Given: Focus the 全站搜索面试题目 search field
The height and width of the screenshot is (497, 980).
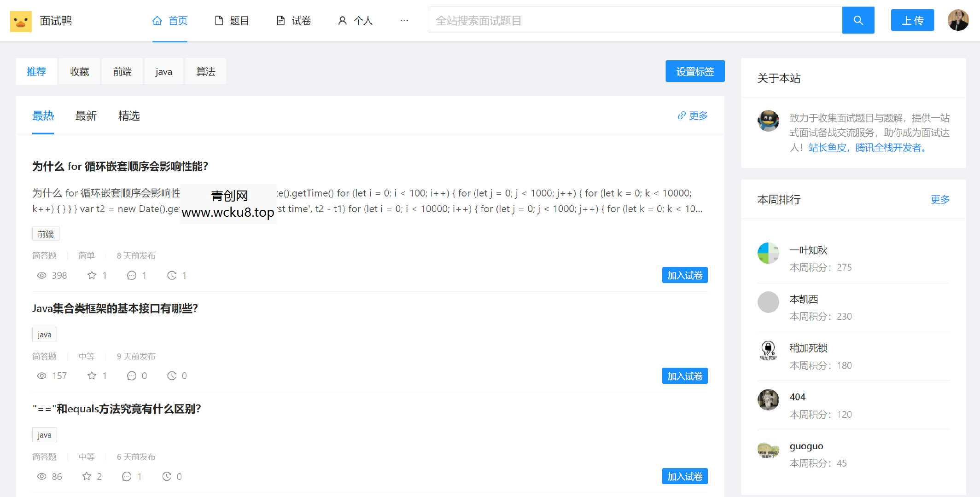Looking at the screenshot, I should [635, 20].
